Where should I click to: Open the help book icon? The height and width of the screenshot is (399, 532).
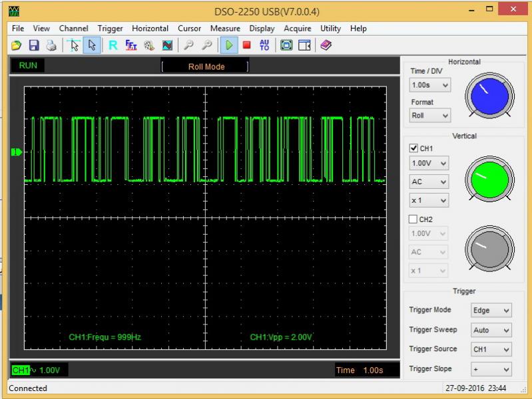tap(326, 45)
